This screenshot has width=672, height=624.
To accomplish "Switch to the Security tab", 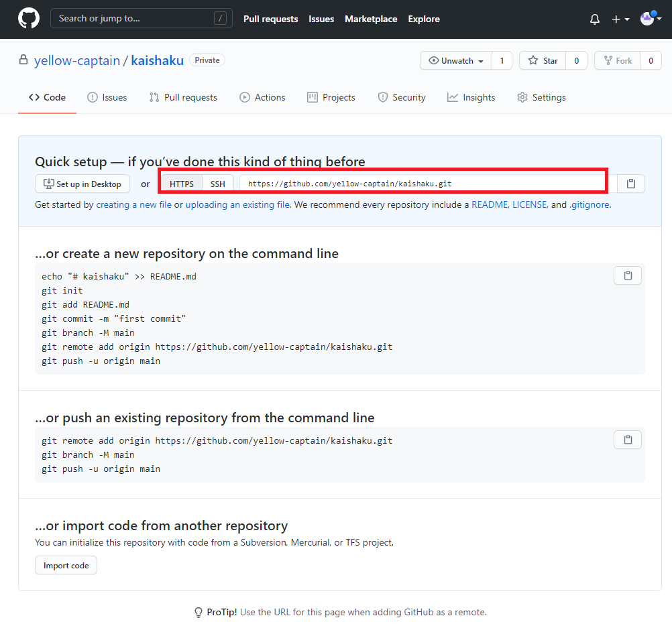I will click(x=402, y=98).
